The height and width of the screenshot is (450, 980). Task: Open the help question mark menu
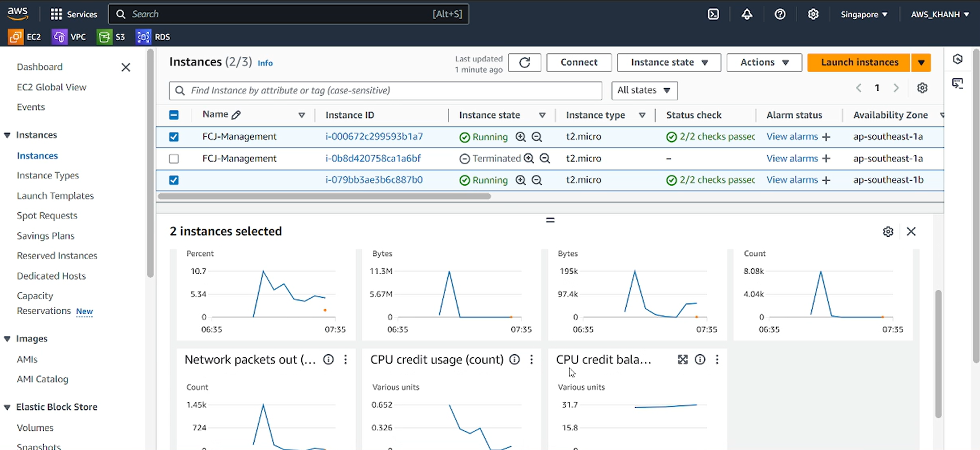click(780, 14)
